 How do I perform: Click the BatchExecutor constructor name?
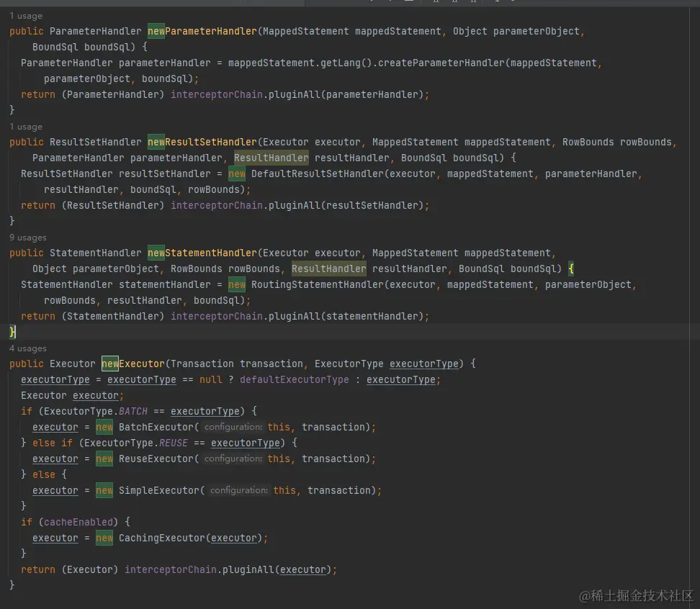156,427
